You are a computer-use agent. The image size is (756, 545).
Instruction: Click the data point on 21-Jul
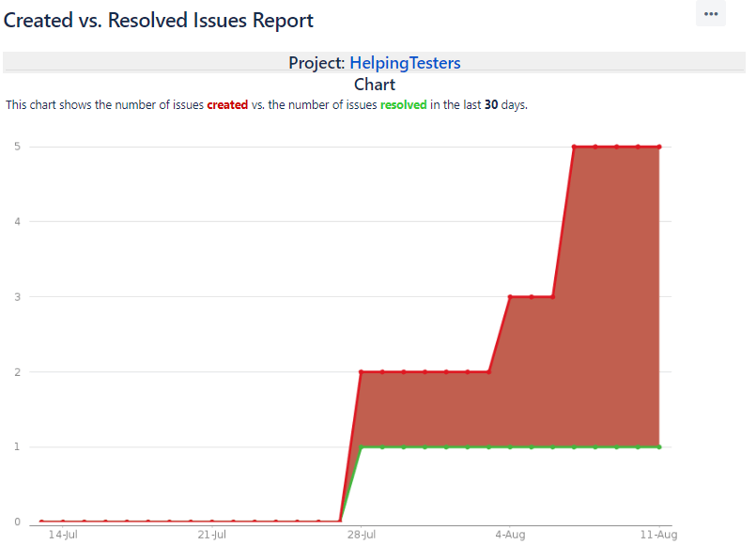coord(212,522)
